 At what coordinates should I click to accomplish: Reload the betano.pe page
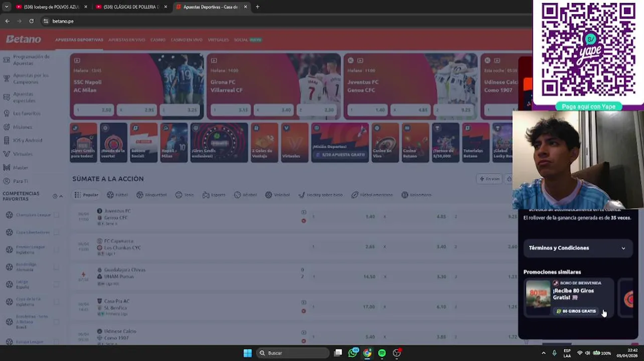pos(31,21)
